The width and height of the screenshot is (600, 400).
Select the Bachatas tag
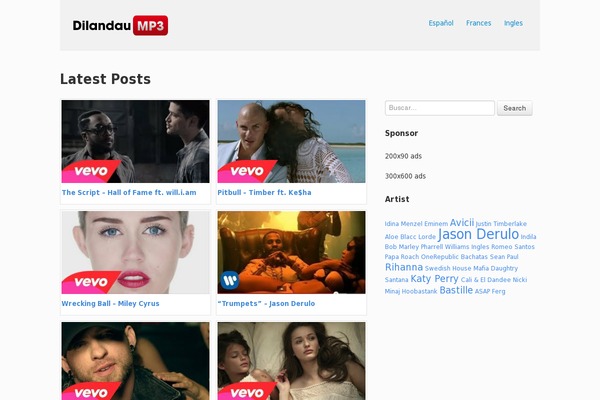point(474,257)
